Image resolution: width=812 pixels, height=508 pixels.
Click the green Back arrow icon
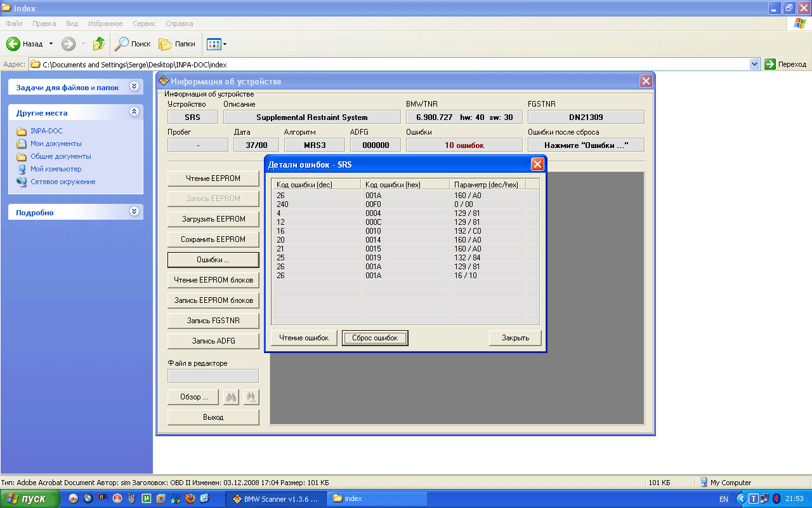coord(13,44)
